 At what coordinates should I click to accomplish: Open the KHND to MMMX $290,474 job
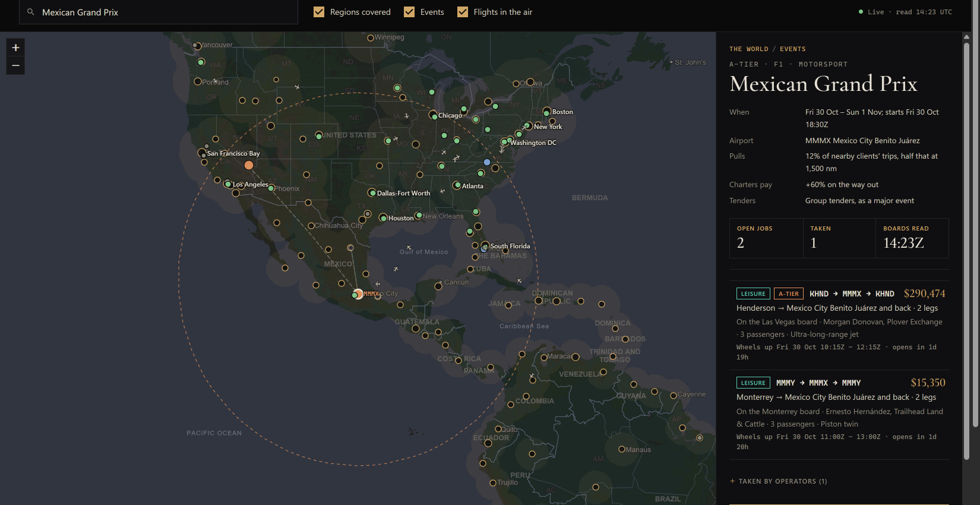pos(839,325)
